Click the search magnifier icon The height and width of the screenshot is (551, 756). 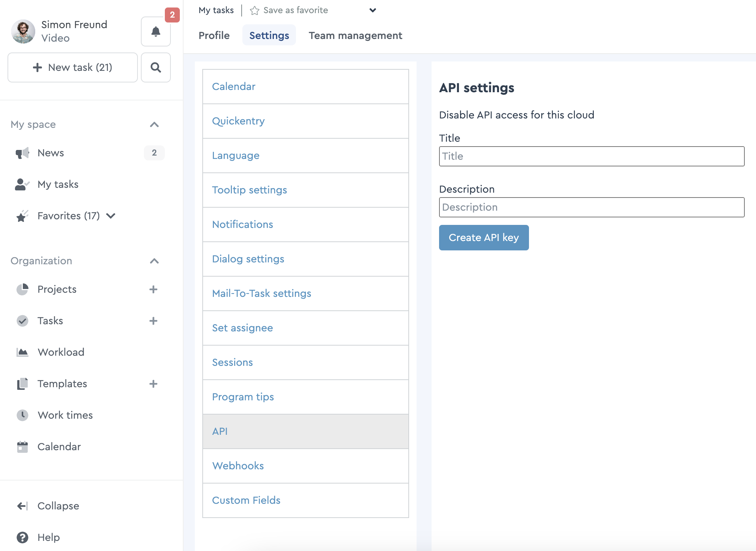156,67
